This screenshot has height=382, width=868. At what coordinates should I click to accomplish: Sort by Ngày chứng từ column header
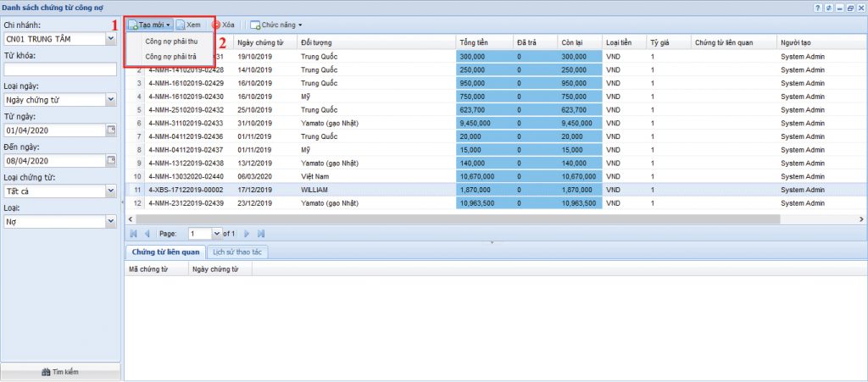coord(264,42)
